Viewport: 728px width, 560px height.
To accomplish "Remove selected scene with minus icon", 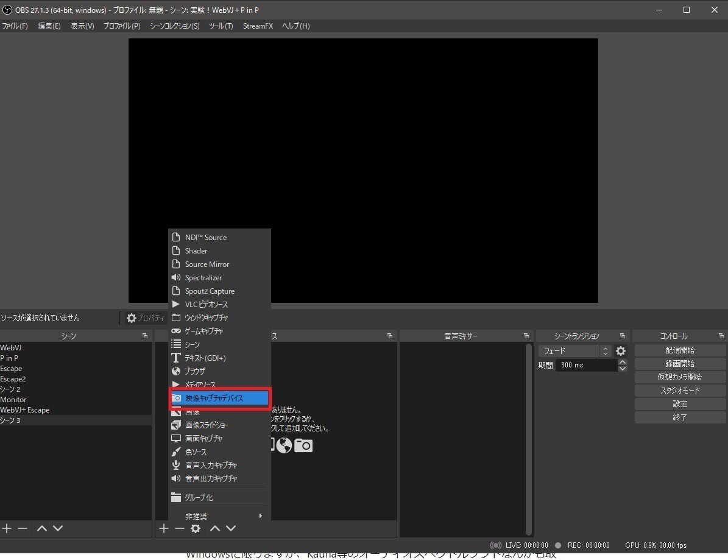I will click(23, 528).
